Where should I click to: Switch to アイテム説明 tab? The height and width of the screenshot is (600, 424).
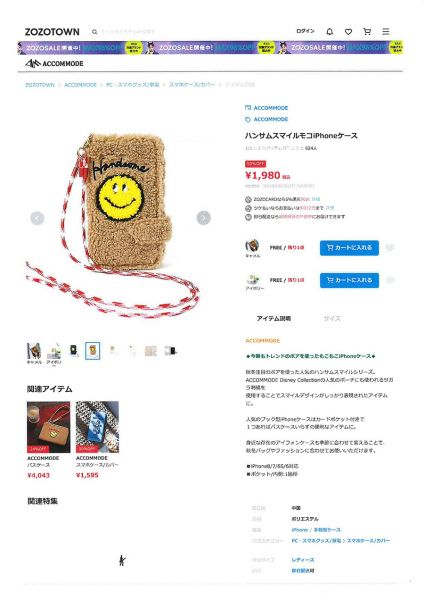click(x=274, y=318)
